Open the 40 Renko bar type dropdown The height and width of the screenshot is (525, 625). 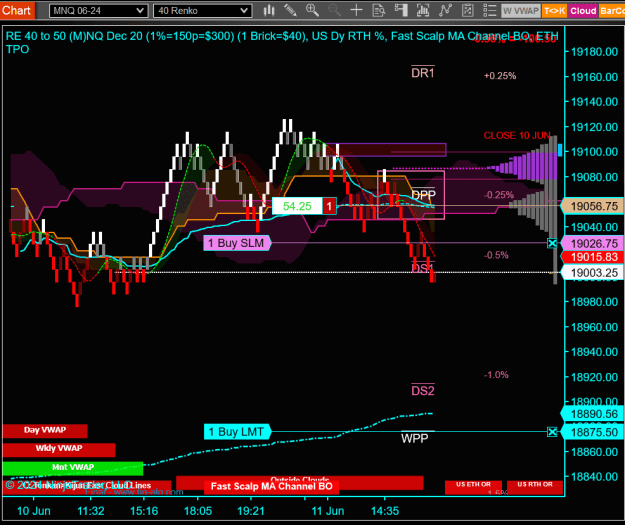(202, 11)
